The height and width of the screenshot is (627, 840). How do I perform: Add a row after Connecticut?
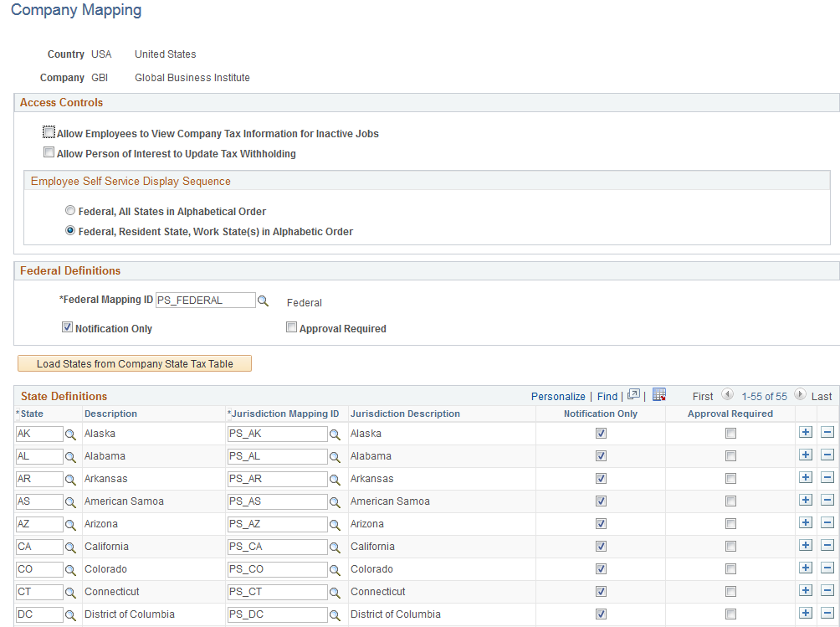coord(806,590)
